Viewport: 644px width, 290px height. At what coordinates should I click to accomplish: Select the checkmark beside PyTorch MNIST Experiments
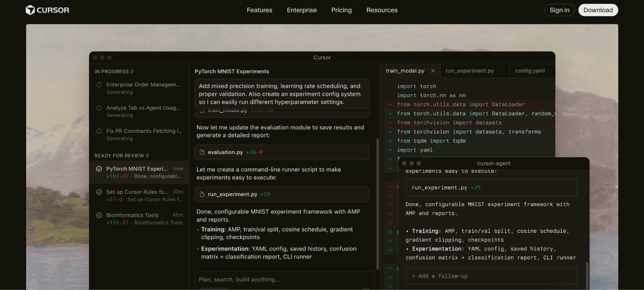click(99, 168)
